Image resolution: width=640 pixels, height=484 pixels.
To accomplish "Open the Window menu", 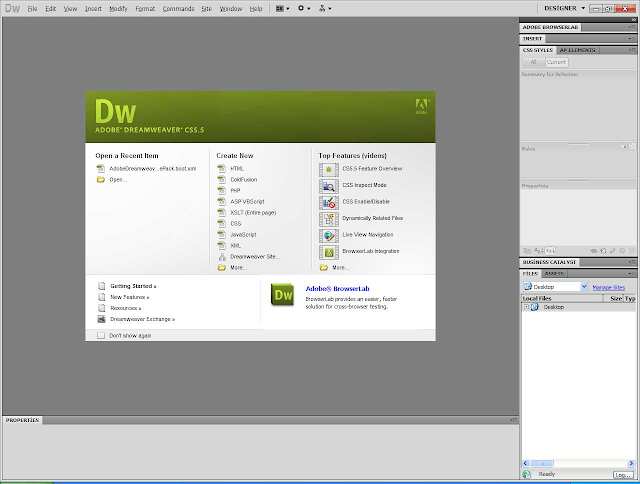I will pyautogui.click(x=231, y=9).
